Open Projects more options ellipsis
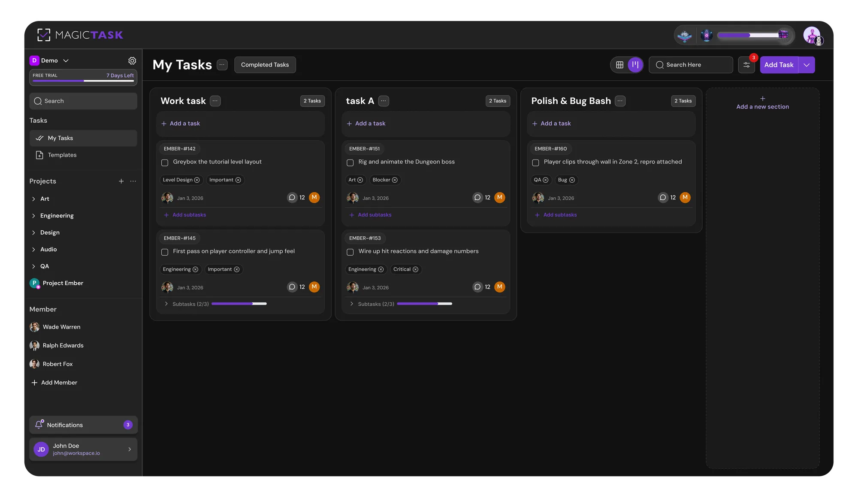The width and height of the screenshot is (858, 504). click(133, 181)
